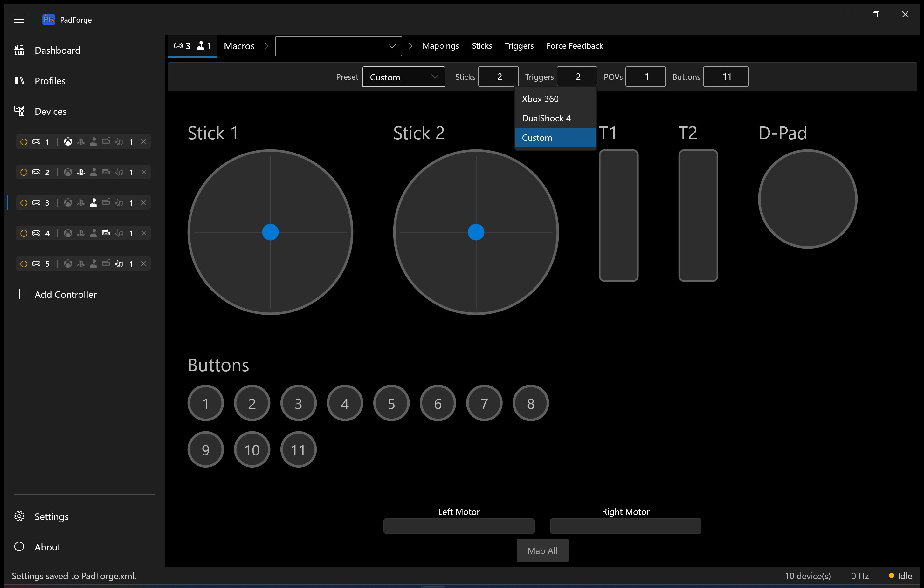Select the Xbox emulation icon on controller 1
The width and height of the screenshot is (924, 588).
coord(68,141)
